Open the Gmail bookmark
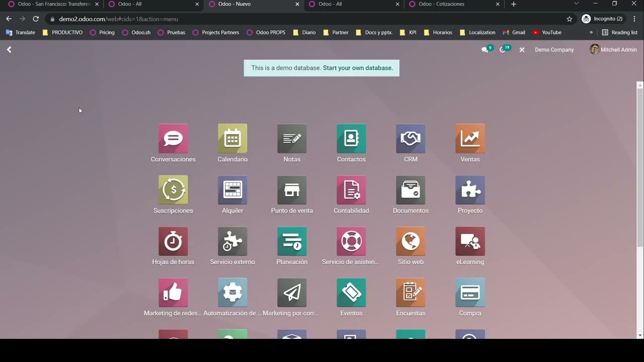644x362 pixels. [x=514, y=32]
